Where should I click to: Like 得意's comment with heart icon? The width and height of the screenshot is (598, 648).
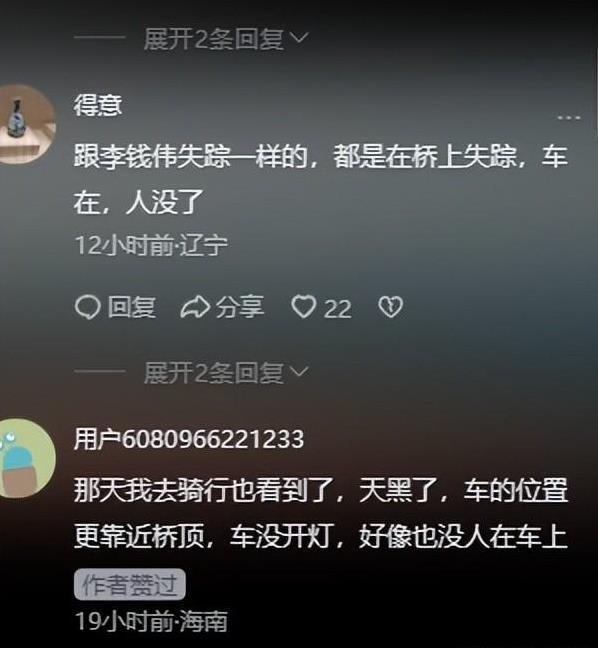pos(304,307)
